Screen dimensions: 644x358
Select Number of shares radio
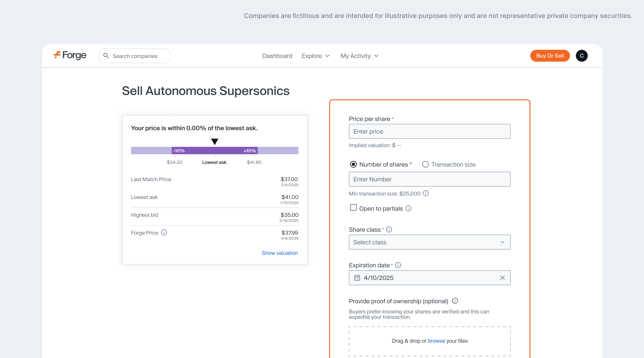[x=353, y=164]
